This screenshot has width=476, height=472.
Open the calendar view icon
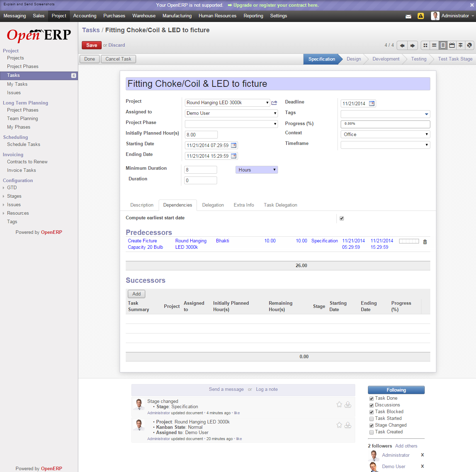(x=452, y=45)
